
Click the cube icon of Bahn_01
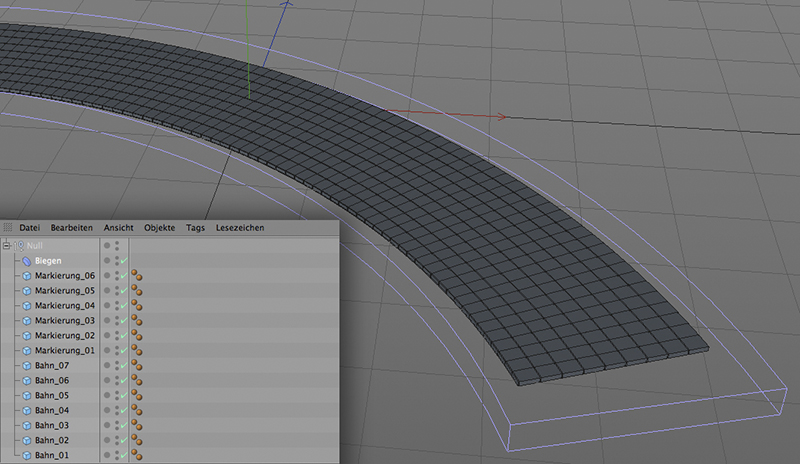(27, 455)
